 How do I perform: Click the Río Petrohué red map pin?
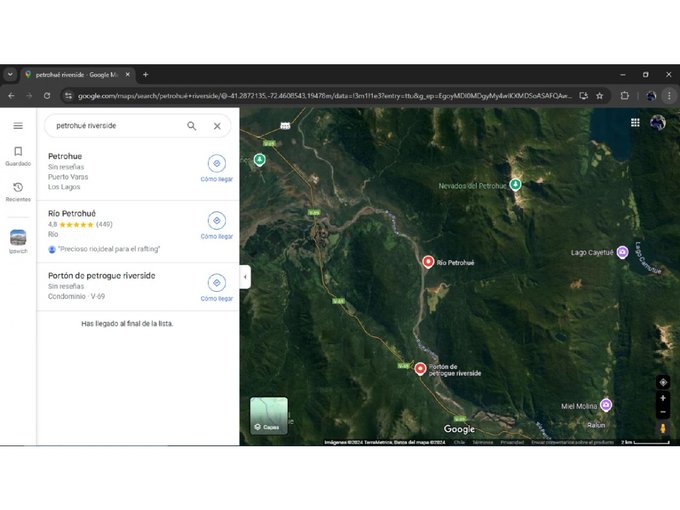point(428,261)
